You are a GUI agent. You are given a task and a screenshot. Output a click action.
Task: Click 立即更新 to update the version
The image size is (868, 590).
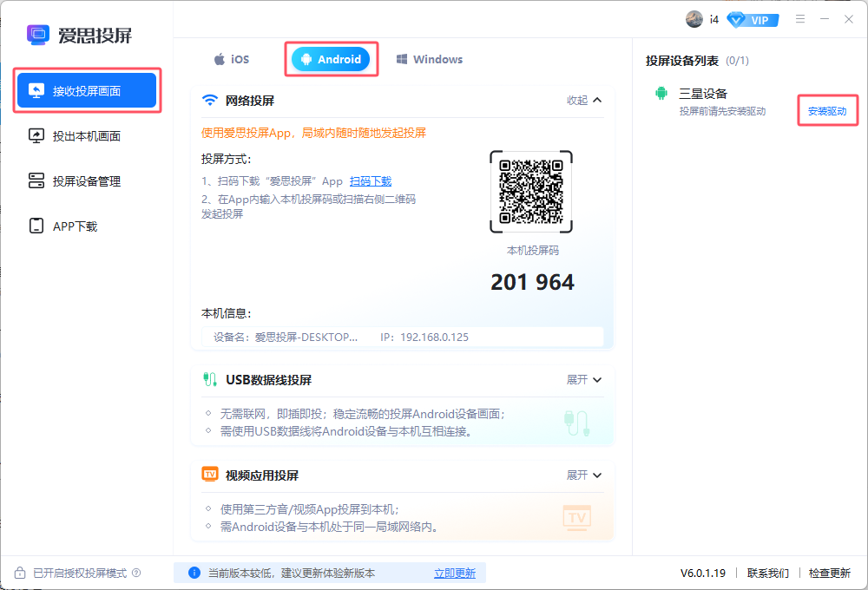455,573
